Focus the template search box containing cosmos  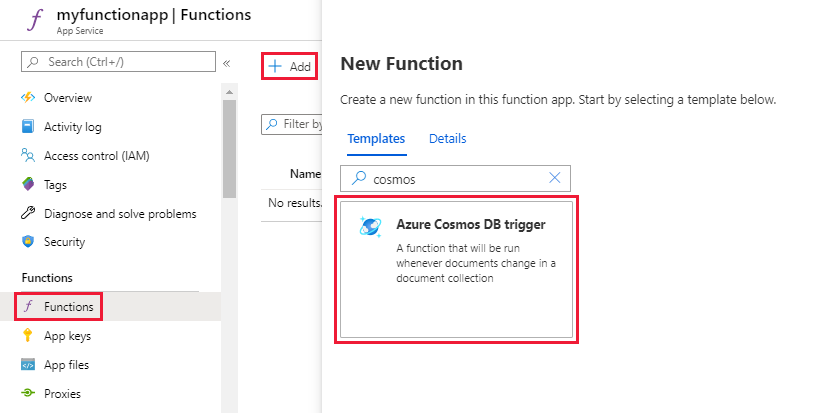pos(455,179)
